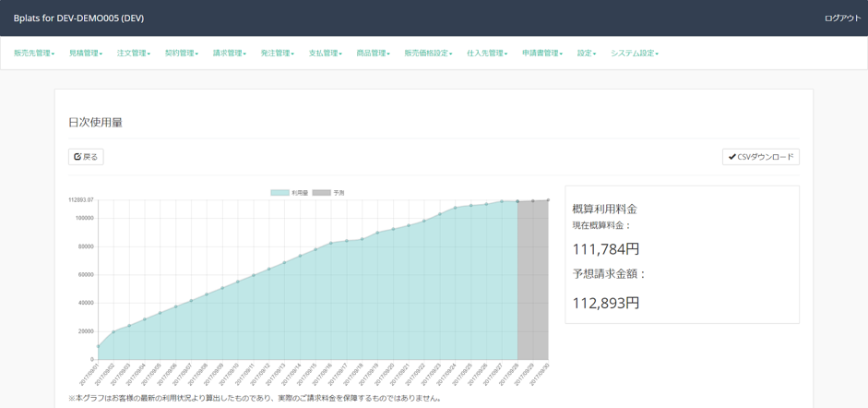Open the 仕入先管理 menu
Image resolution: width=868 pixels, height=408 pixels.
click(x=487, y=54)
